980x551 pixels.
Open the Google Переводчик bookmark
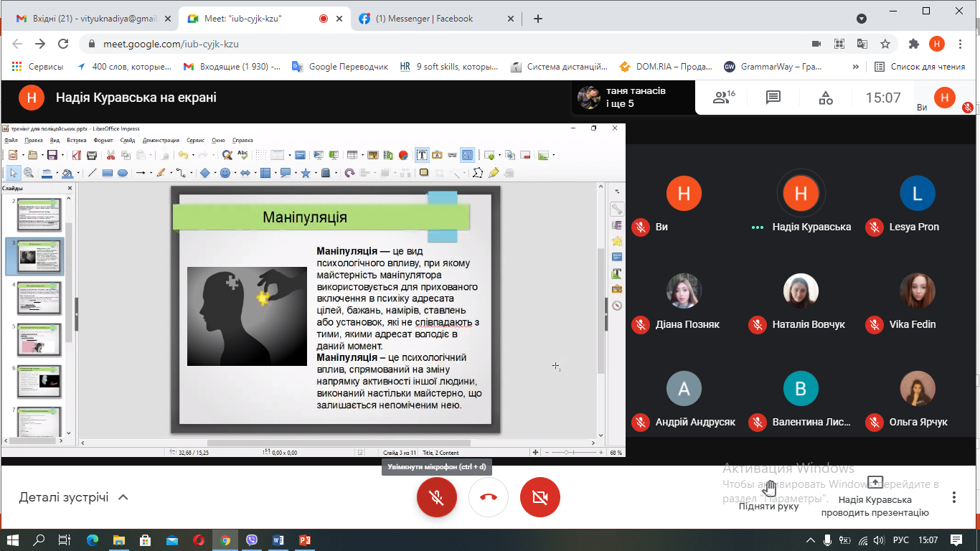(340, 67)
